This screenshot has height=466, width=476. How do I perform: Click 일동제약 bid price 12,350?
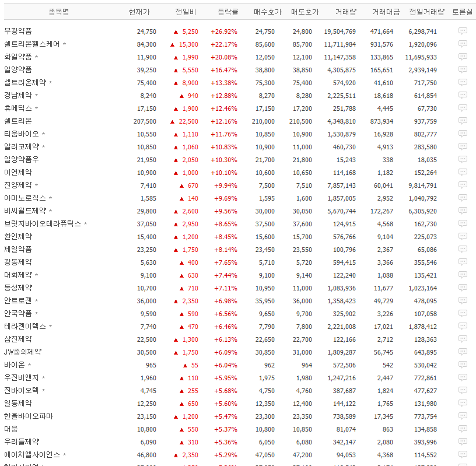[x=265, y=404]
